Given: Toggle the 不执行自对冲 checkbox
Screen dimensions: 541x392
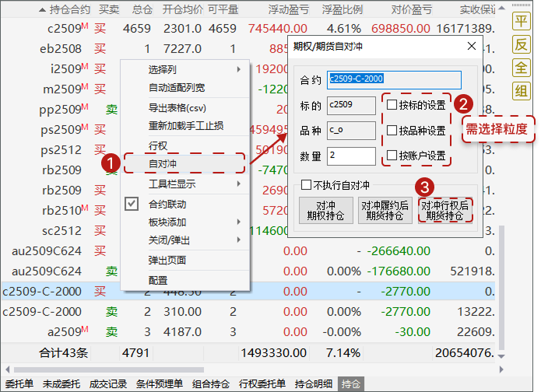Looking at the screenshot, I should 307,185.
